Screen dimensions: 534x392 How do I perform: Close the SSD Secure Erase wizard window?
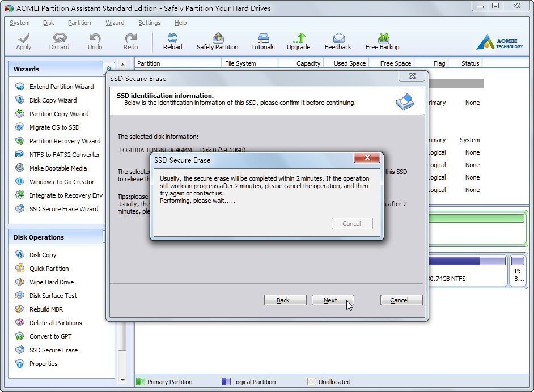[x=412, y=76]
